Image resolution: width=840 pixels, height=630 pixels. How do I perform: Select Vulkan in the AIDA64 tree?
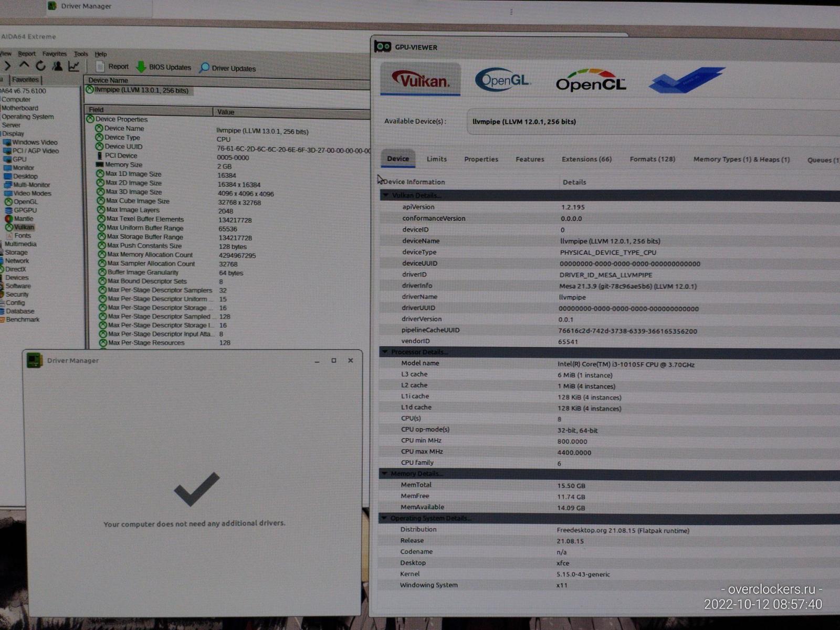point(20,227)
